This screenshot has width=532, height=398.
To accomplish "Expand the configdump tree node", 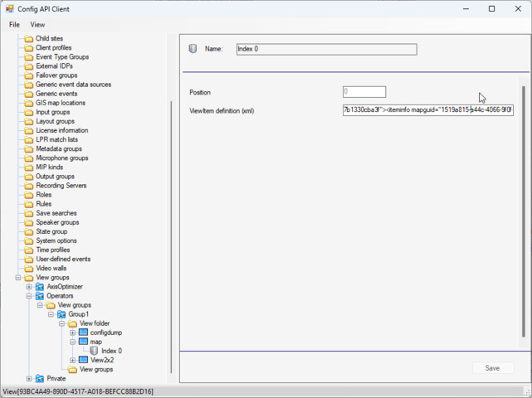I will click(73, 332).
